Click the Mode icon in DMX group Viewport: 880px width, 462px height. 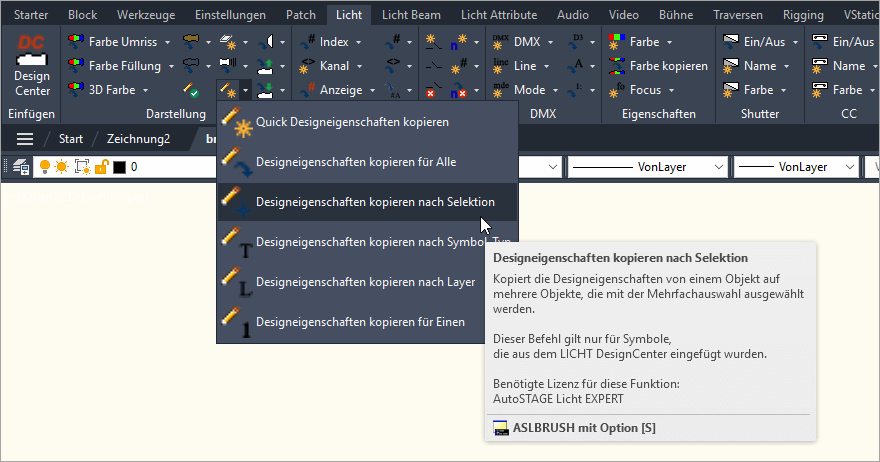[501, 90]
